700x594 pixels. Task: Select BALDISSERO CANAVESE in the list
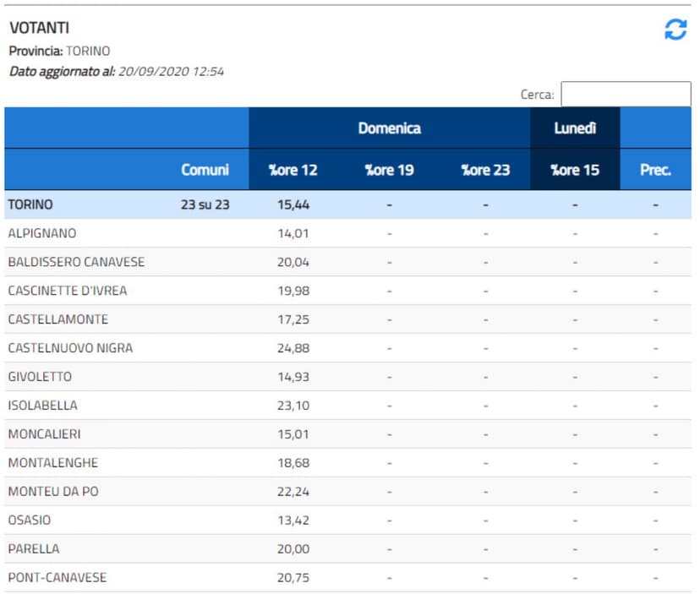pos(76,262)
